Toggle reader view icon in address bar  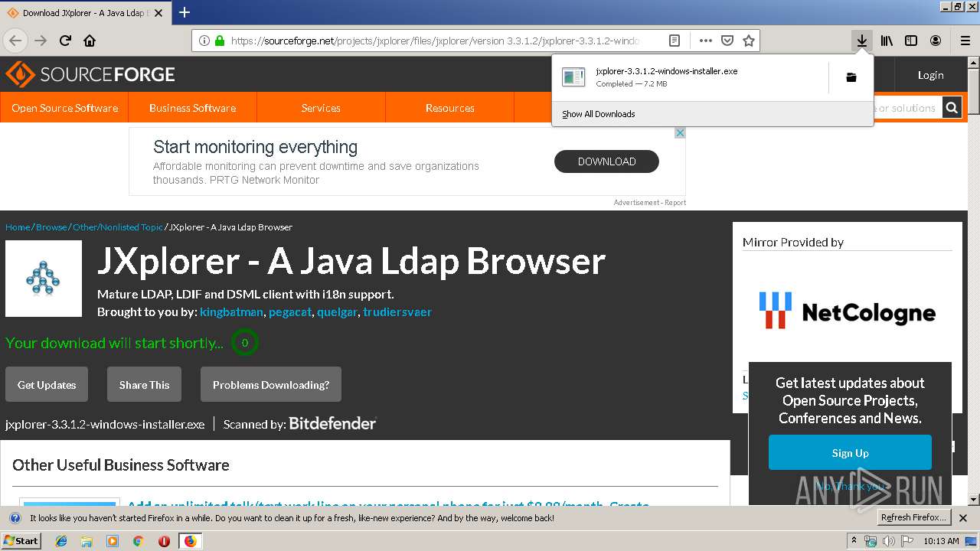coord(674,41)
